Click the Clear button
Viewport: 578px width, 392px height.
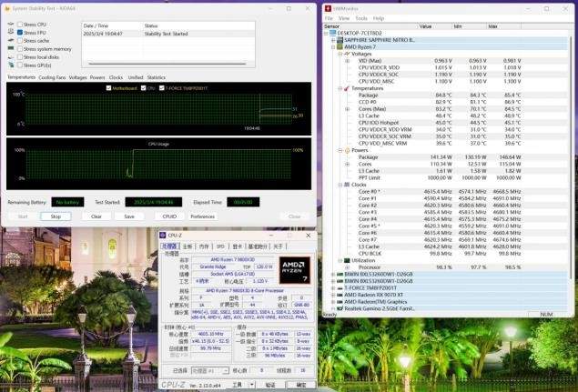coord(96,216)
